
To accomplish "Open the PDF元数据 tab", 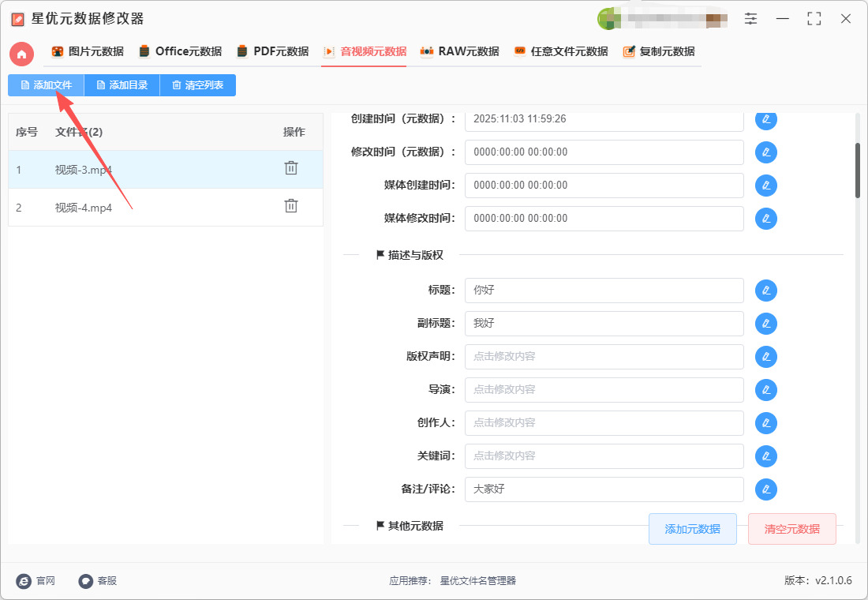I will [x=272, y=51].
